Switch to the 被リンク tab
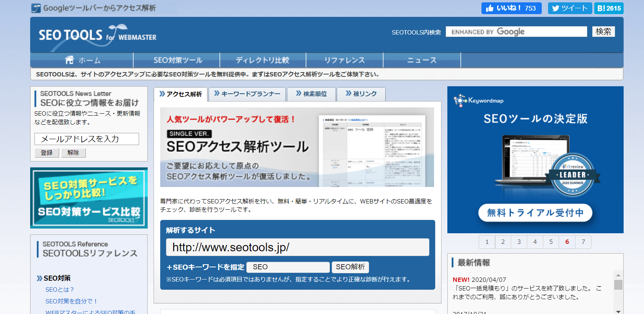This screenshot has height=314, width=644. [361, 94]
